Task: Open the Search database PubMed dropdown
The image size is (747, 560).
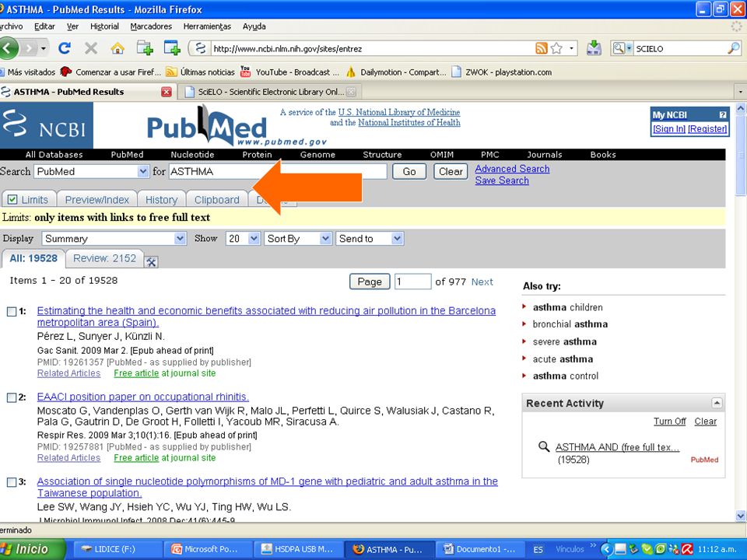Action: [91, 171]
